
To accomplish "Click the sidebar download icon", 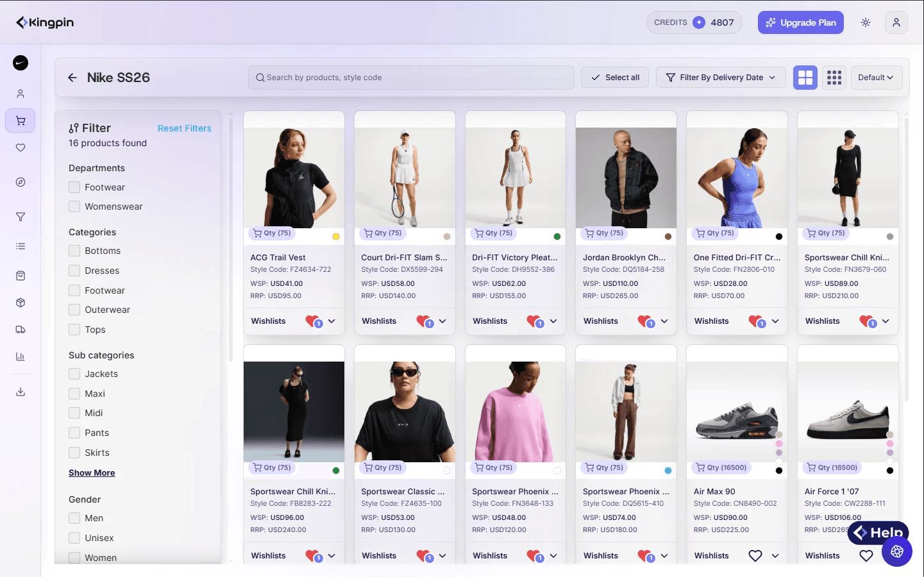I will (21, 392).
